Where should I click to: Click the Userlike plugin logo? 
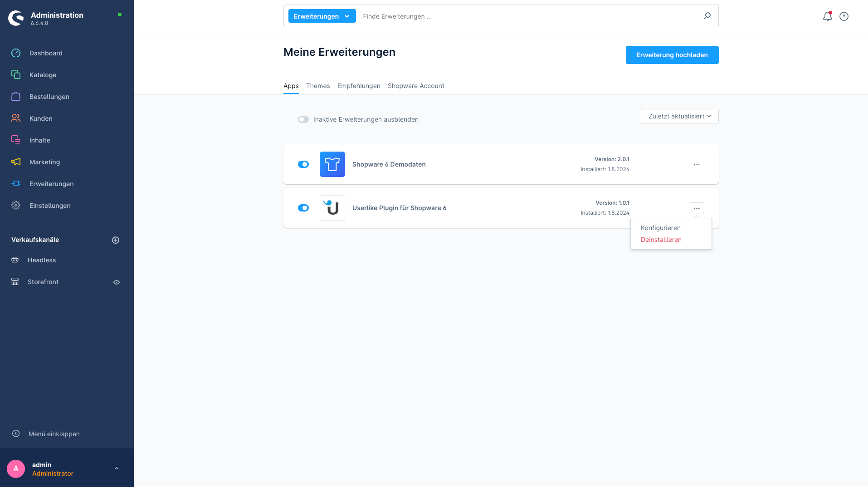click(x=332, y=208)
